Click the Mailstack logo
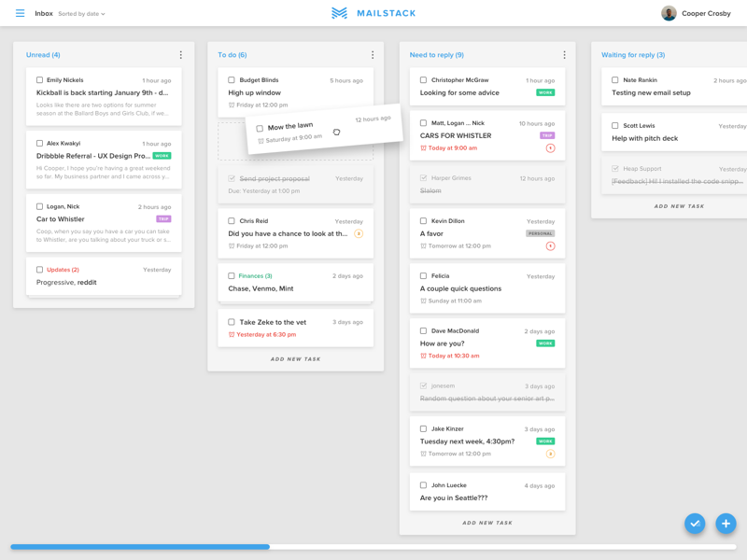Viewport: 747px width, 560px height. click(x=373, y=13)
